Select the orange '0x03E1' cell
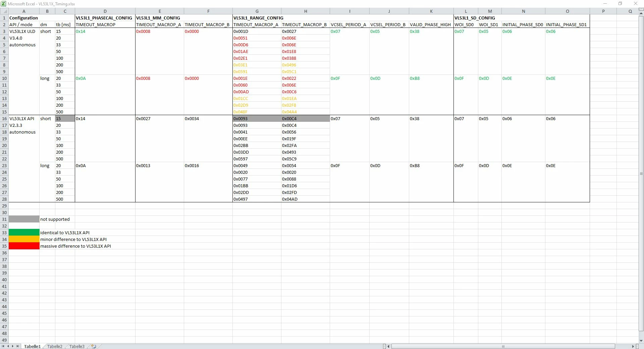Screen dimensions: 644x349 [x=257, y=65]
